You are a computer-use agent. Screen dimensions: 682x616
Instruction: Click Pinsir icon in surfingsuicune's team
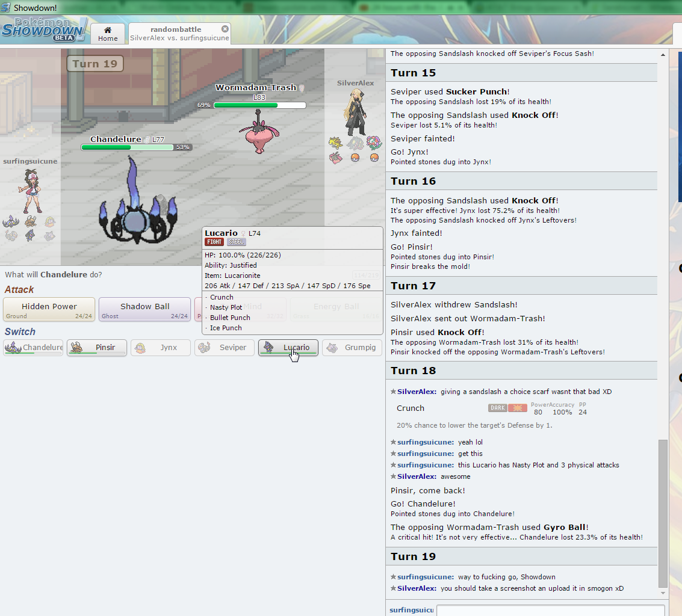pyautogui.click(x=30, y=222)
